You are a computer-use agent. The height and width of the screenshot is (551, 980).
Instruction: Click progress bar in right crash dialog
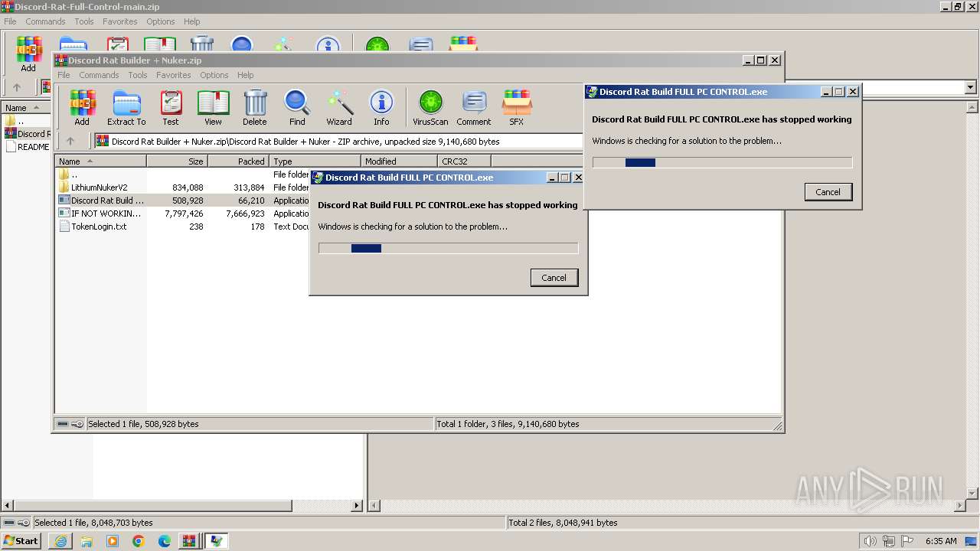722,162
